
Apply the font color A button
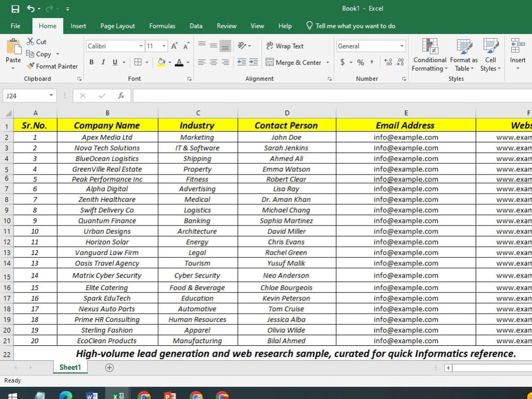pyautogui.click(x=179, y=62)
